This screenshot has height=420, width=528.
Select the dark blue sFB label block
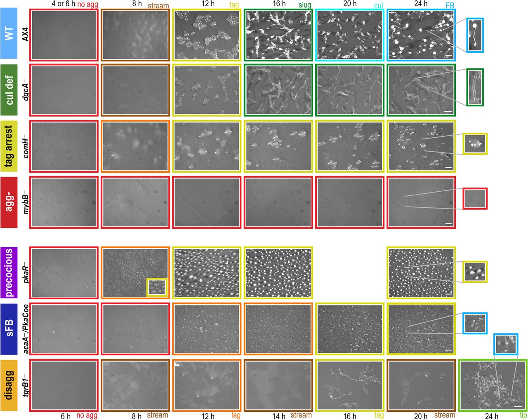coord(9,329)
